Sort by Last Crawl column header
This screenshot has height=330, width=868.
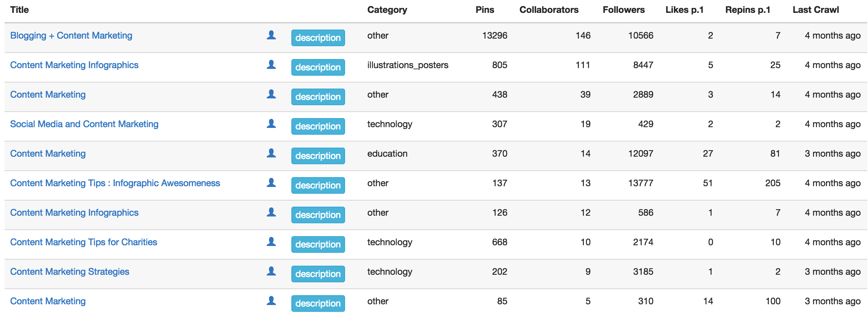coord(816,10)
